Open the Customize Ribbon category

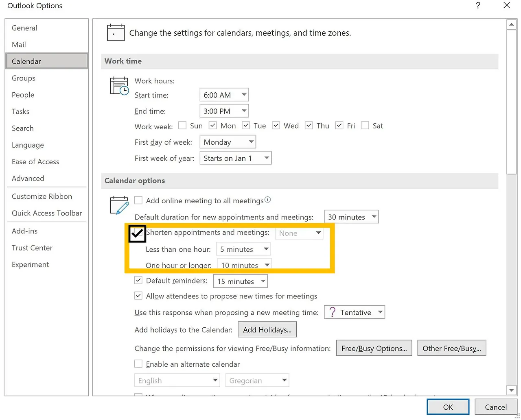click(x=47, y=196)
